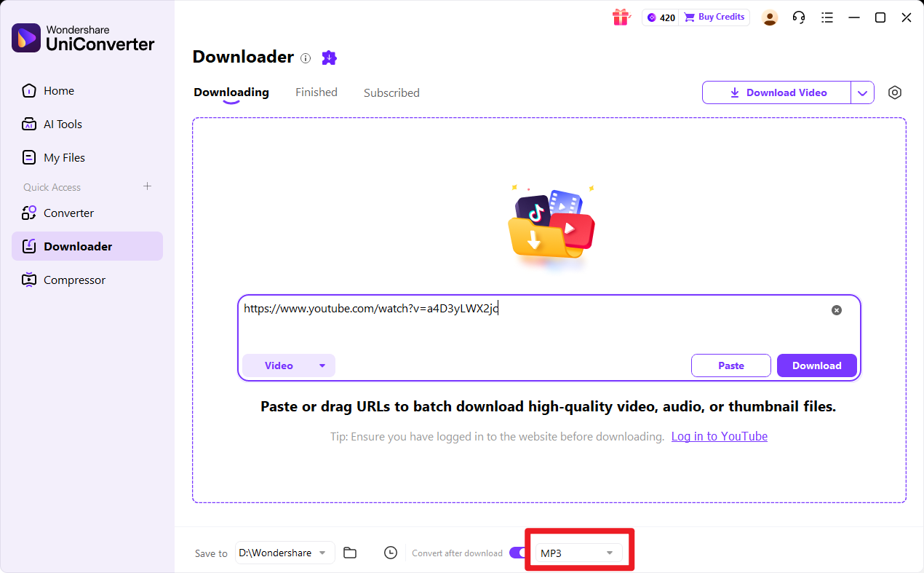Viewport: 924px width, 573px height.
Task: Expand the Download Video options chevron
Action: [x=863, y=92]
